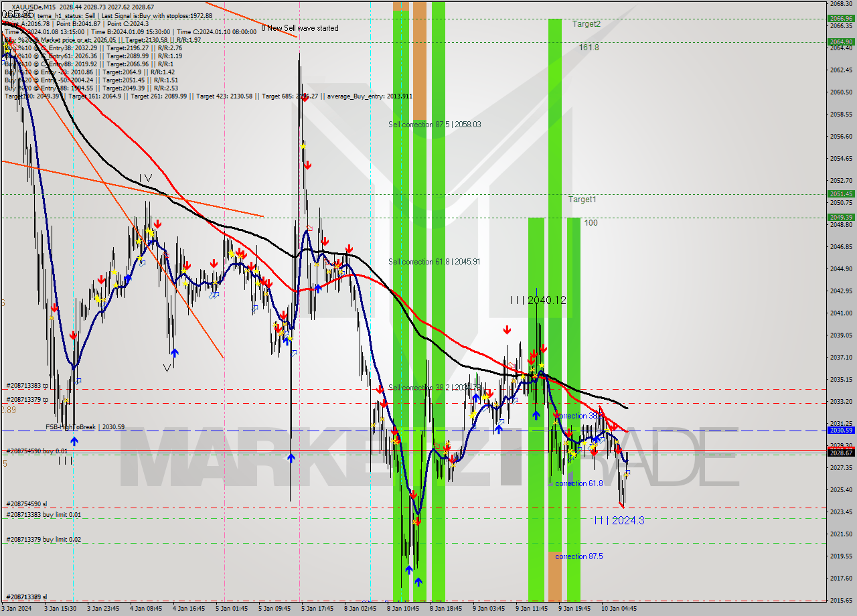Click the Target1 label

pyautogui.click(x=582, y=200)
